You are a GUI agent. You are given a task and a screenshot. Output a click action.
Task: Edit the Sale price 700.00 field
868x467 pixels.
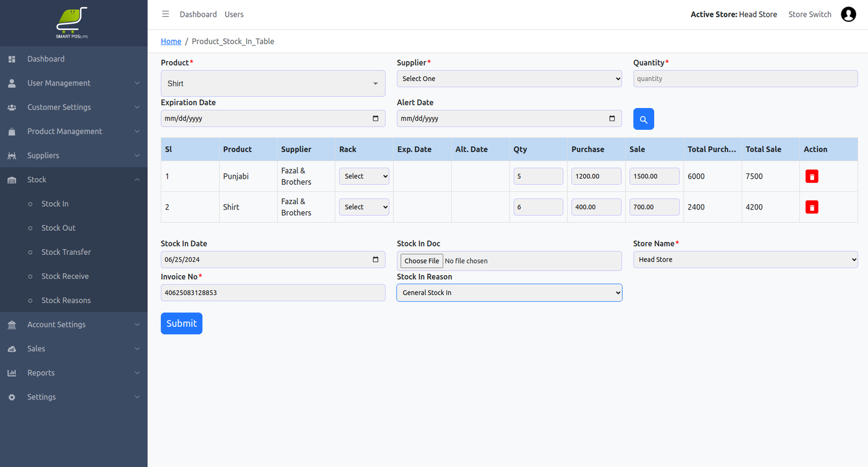pos(654,207)
